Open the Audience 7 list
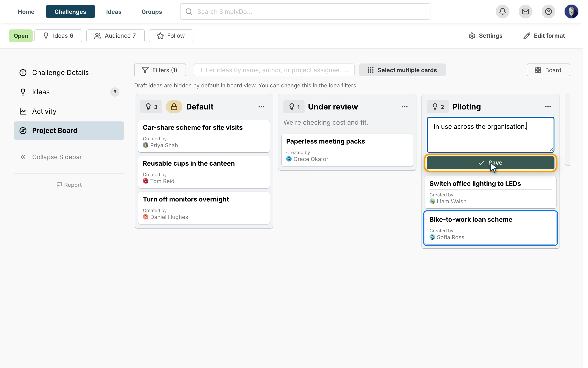588x368 pixels. click(115, 36)
